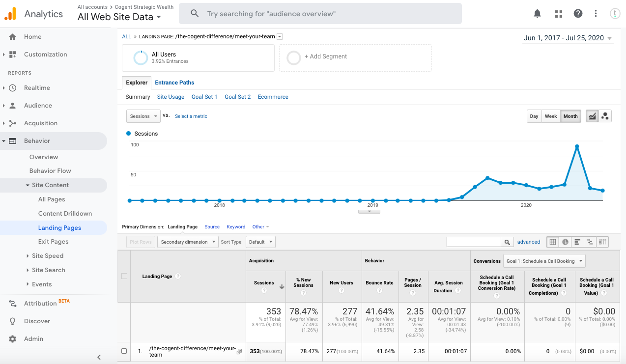This screenshot has width=626, height=364.
Task: Select the All Users segment circle
Action: click(x=141, y=57)
